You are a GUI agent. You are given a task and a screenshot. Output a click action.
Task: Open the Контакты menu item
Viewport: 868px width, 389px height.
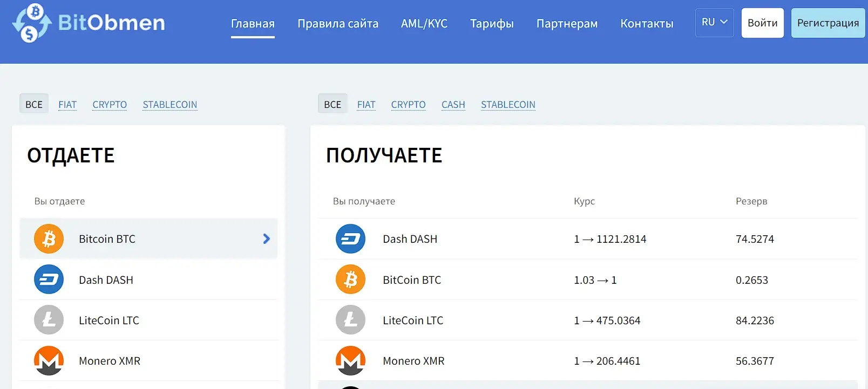coord(647,24)
